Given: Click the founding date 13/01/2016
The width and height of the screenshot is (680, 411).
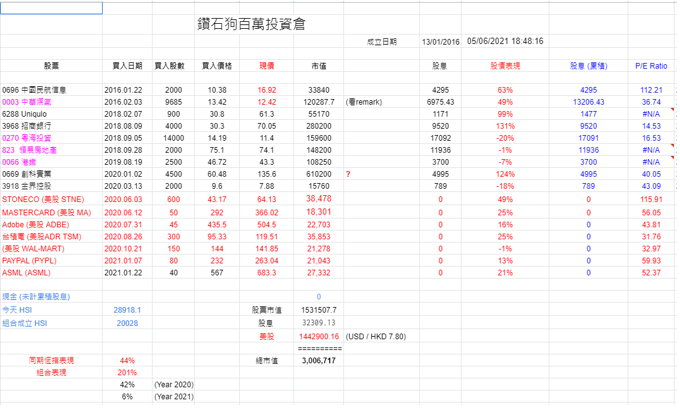Looking at the screenshot, I should (440, 42).
